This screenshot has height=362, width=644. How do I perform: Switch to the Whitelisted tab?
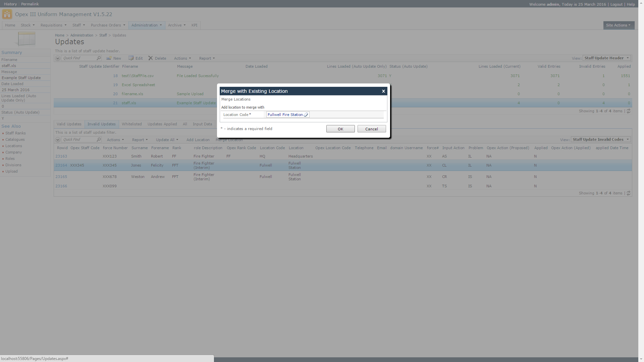click(131, 124)
